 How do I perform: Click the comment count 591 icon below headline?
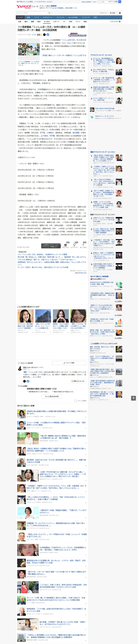[x=34, y=35]
